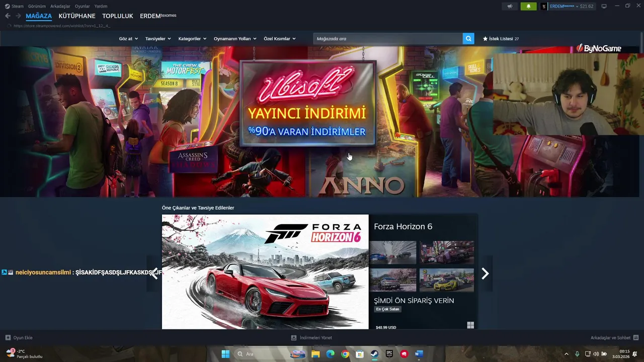
Task: Switch to the MAĞAZA tab
Action: coord(39,16)
